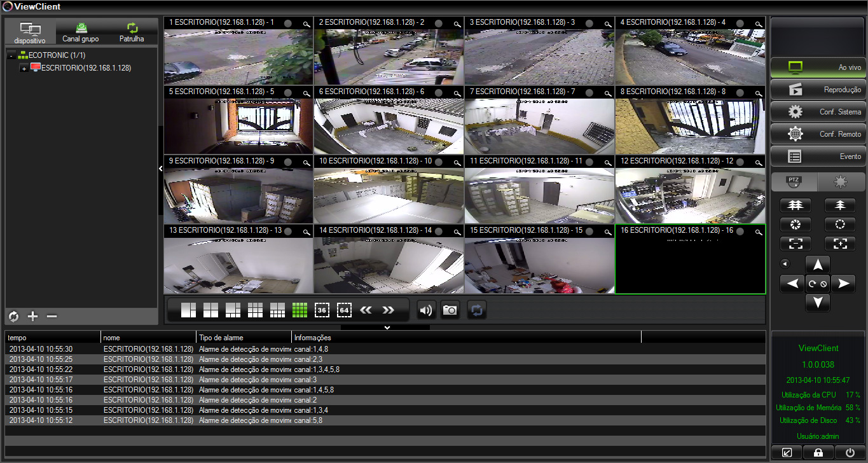Switch to the 64-channel layout
This screenshot has width=868, height=463.
tap(345, 310)
